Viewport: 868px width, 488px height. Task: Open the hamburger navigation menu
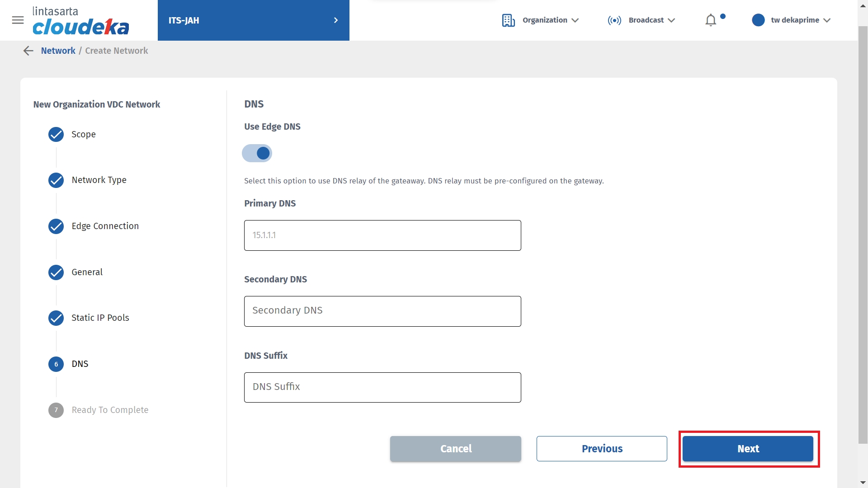[x=18, y=20]
